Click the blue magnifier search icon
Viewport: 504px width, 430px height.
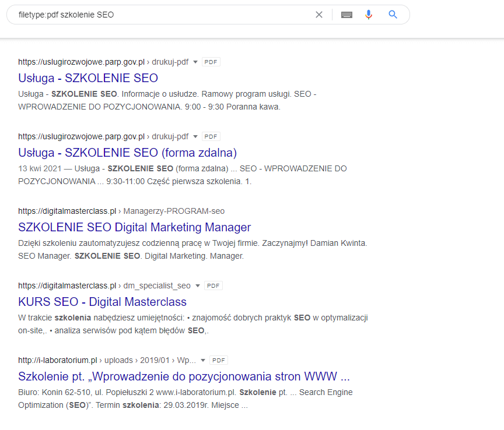(x=393, y=15)
